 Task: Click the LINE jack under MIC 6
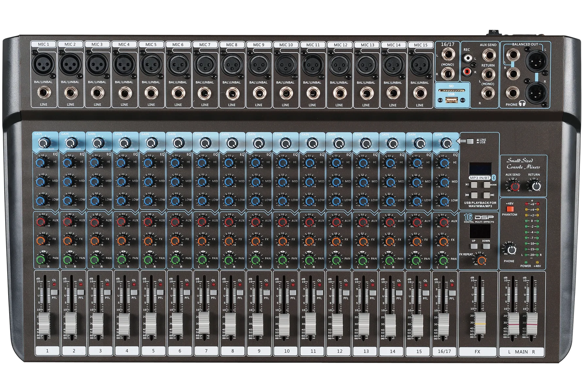pyautogui.click(x=178, y=93)
